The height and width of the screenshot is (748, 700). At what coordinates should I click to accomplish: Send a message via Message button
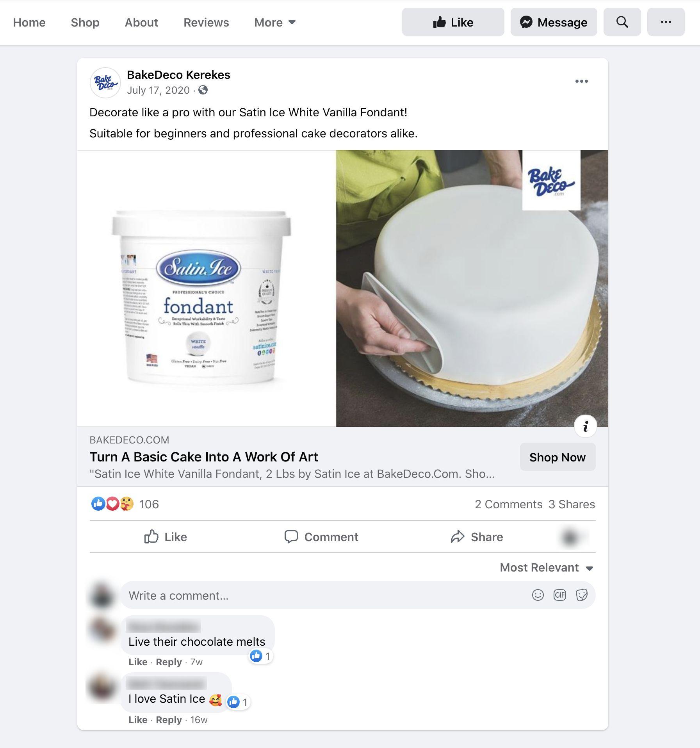point(554,22)
